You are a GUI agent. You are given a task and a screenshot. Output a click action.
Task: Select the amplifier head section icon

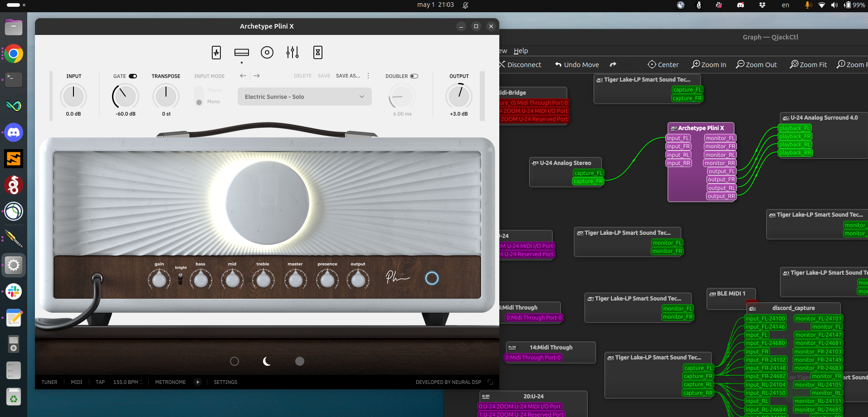click(x=242, y=53)
